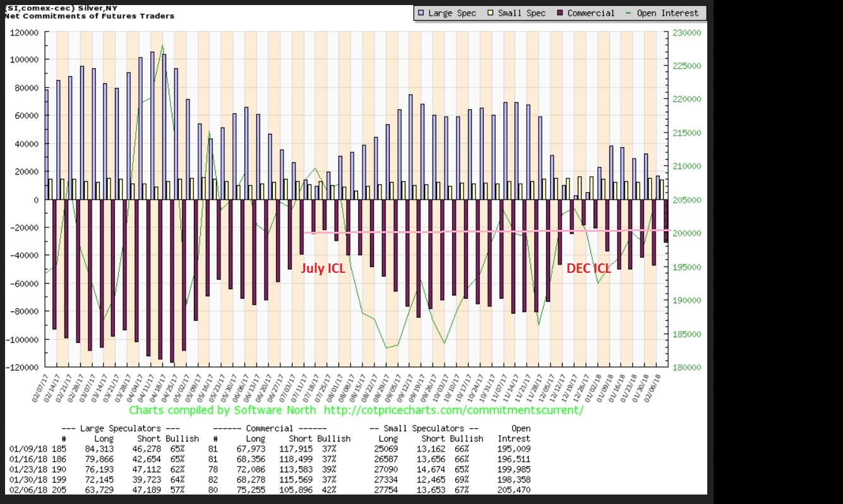Screen dimensions: 843x504
Task: Click 'Net Commitments of Futures Traders' subtitle
Action: pos(89,15)
